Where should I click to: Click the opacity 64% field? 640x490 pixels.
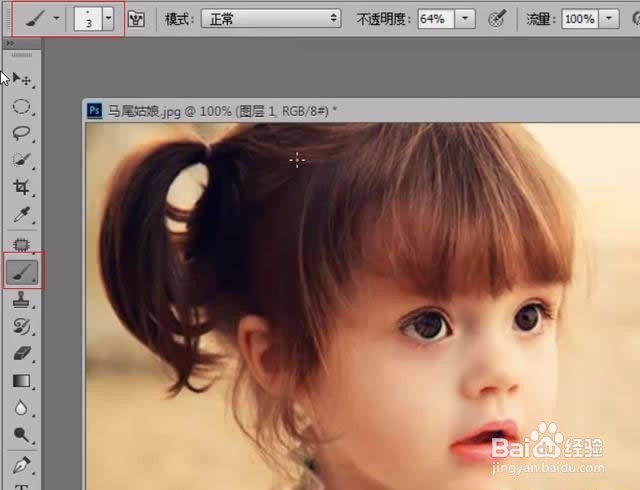[436, 19]
